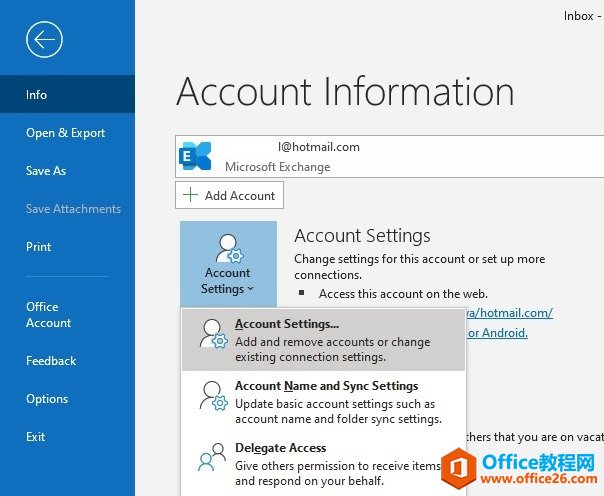Click the Account Settings... entry's person-gear icon
The height and width of the screenshot is (496, 604).
[213, 333]
